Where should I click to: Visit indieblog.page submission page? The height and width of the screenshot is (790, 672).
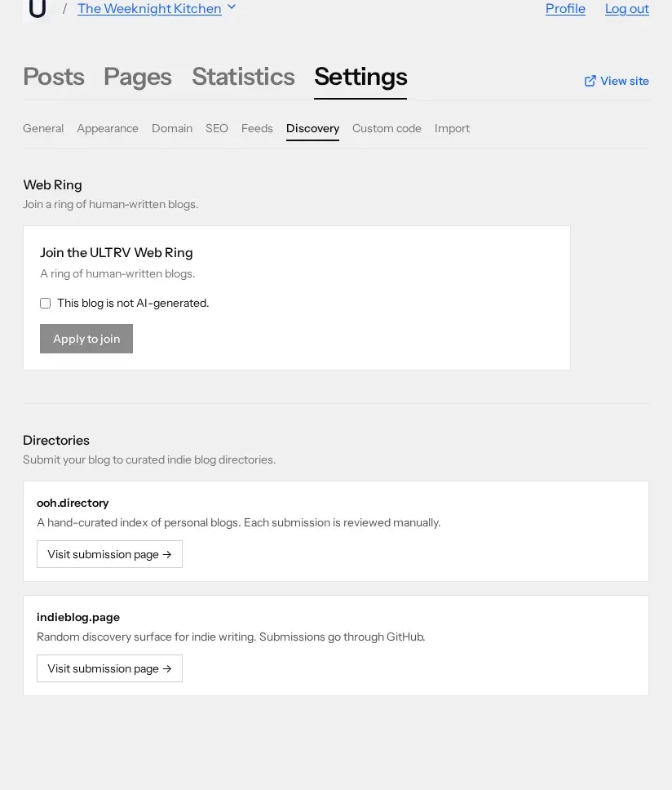click(110, 668)
